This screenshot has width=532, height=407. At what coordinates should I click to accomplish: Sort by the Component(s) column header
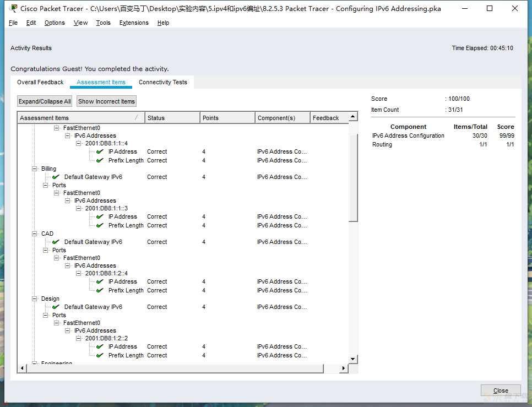[283, 118]
